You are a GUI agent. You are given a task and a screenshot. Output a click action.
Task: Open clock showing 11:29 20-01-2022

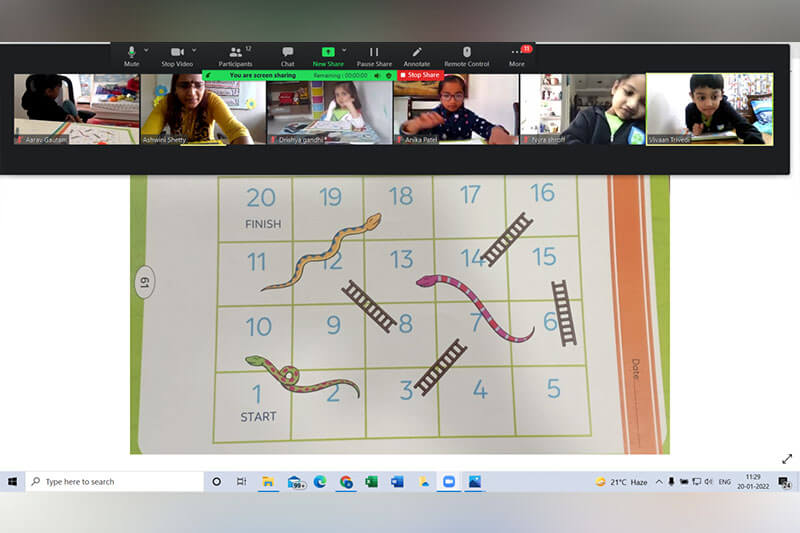tap(753, 481)
